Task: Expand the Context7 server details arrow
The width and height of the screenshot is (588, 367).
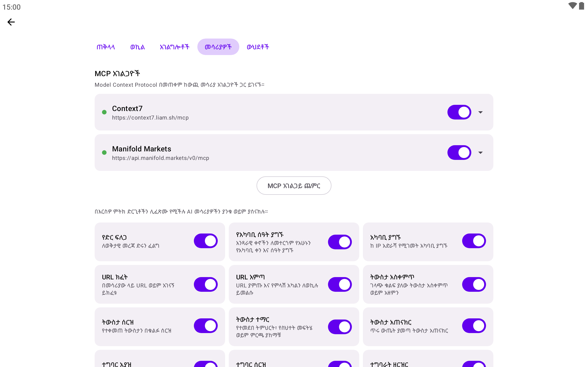Action: (x=480, y=112)
